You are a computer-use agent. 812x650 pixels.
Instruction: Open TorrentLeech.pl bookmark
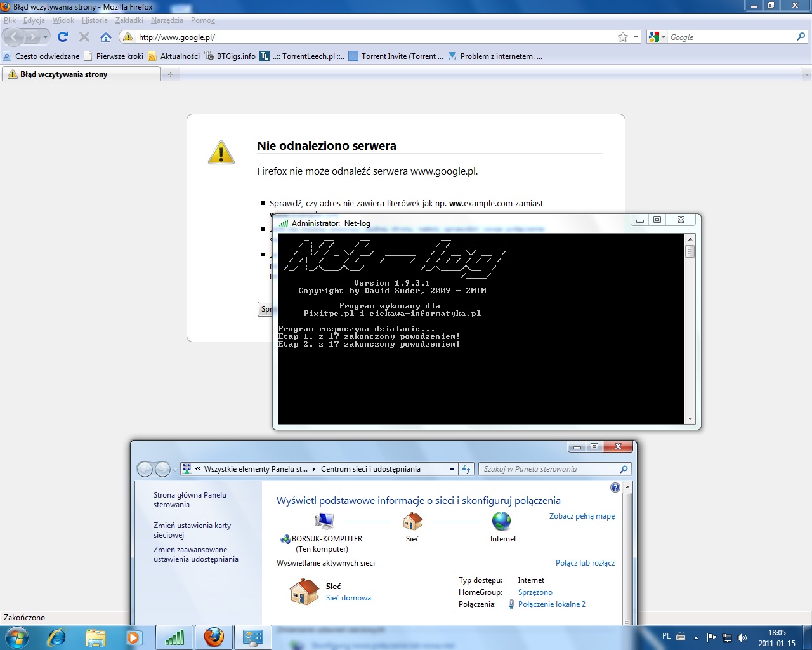(303, 56)
